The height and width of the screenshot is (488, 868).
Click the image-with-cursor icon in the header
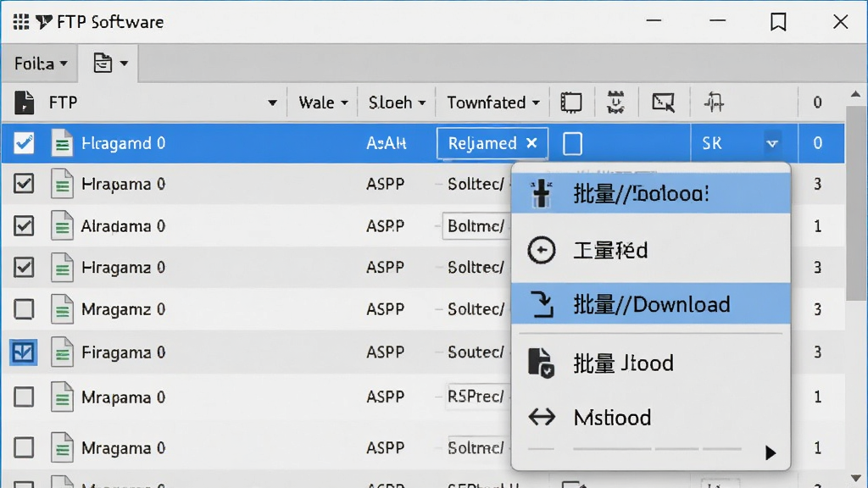663,103
